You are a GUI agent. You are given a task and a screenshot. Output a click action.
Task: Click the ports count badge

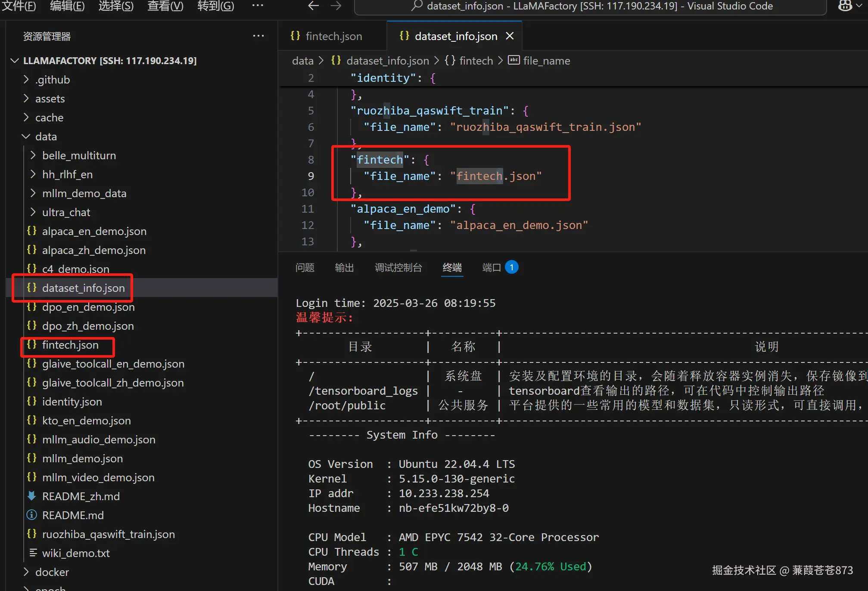[511, 267]
